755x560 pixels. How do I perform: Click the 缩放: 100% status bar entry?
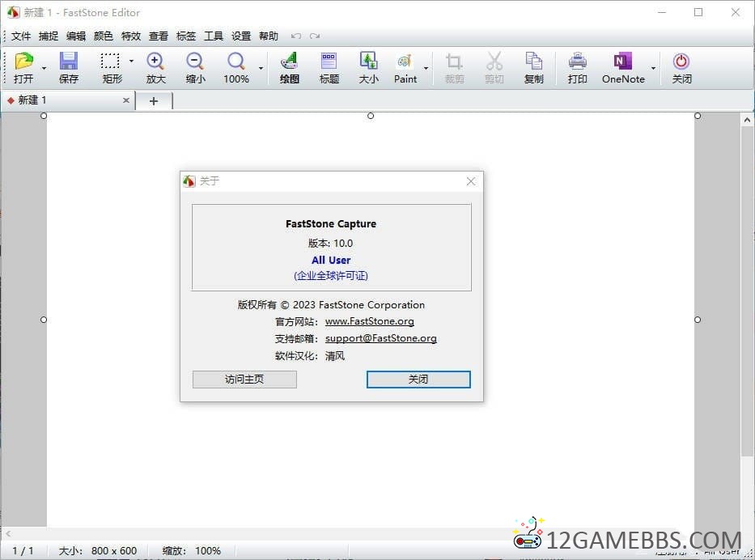click(x=192, y=550)
